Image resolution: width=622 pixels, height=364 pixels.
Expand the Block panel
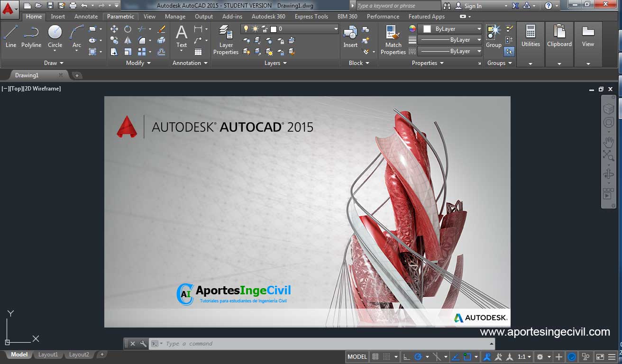click(x=359, y=63)
